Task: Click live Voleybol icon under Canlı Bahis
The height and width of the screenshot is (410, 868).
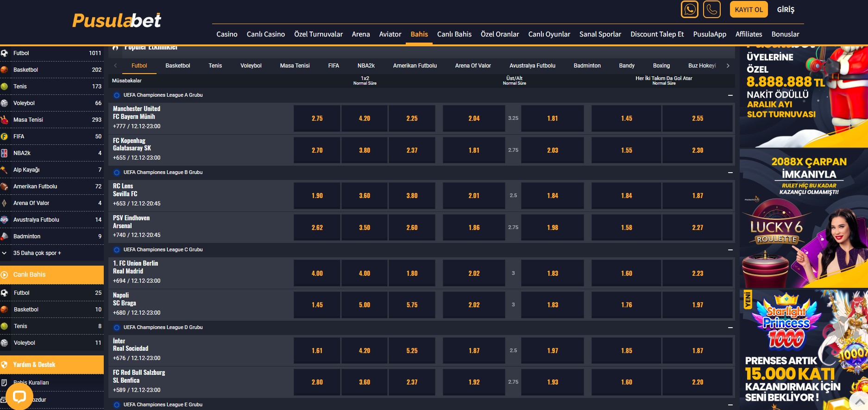Action: [4, 343]
